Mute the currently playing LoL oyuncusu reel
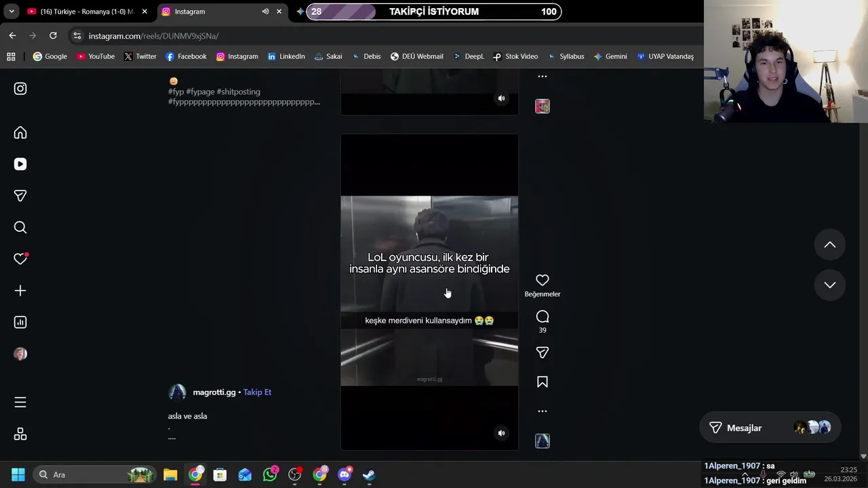The image size is (868, 488). click(502, 433)
